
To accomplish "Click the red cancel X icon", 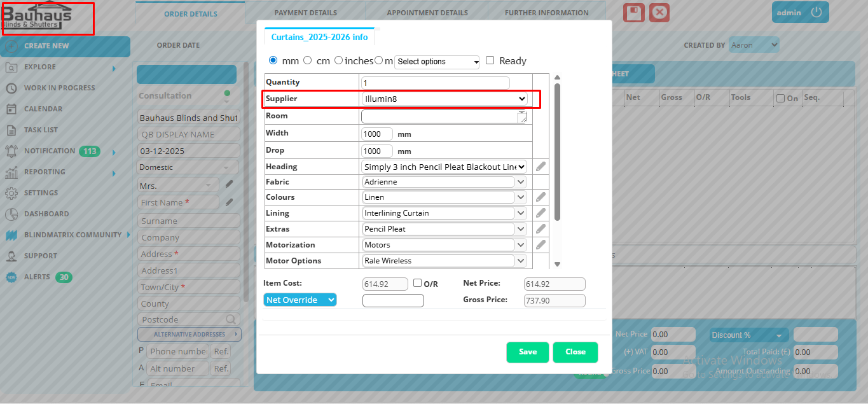I will [x=659, y=13].
